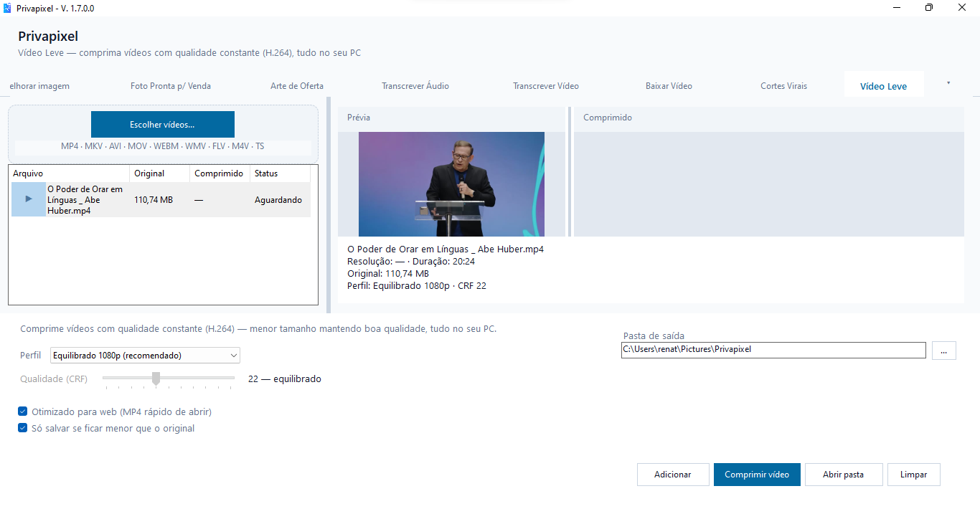
Task: Minimize the Privapixel window
Action: [897, 8]
